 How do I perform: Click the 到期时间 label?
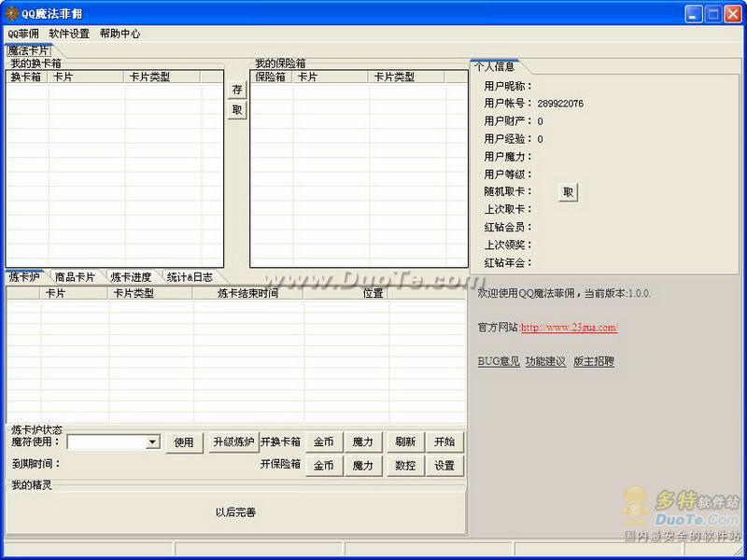point(36,464)
